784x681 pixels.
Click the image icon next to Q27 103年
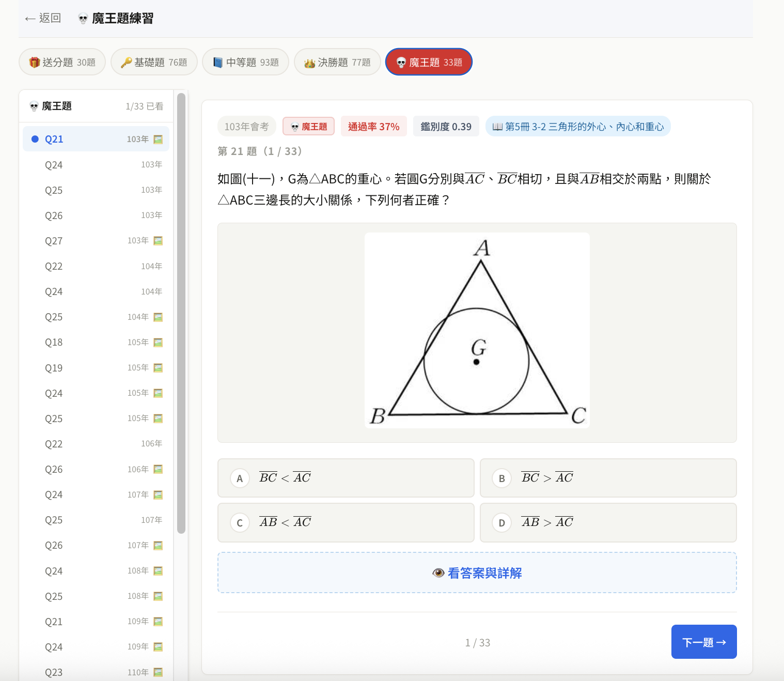(159, 240)
